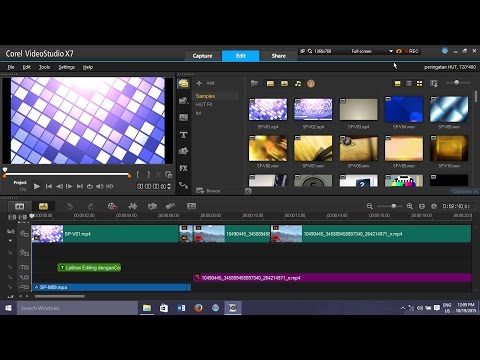Jump preview to Home start

[49, 186]
